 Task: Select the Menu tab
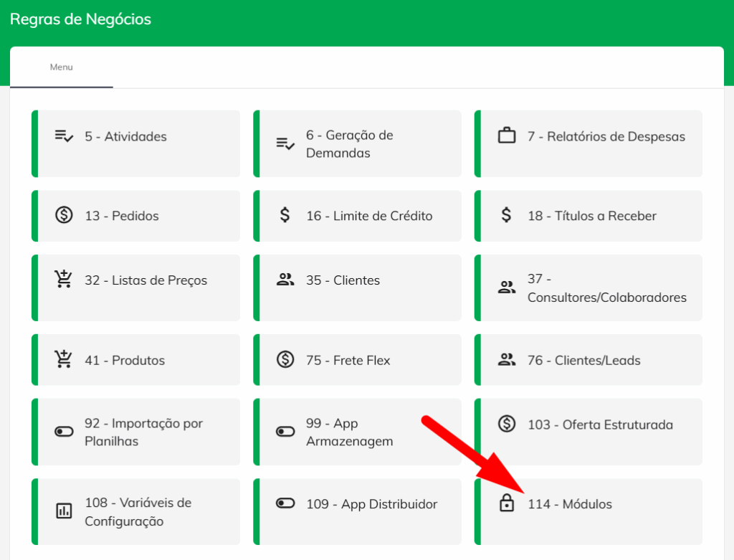[x=62, y=67]
